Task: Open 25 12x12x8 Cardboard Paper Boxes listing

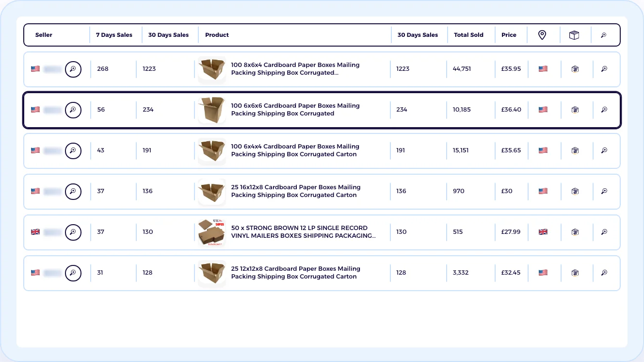Action: (296, 273)
